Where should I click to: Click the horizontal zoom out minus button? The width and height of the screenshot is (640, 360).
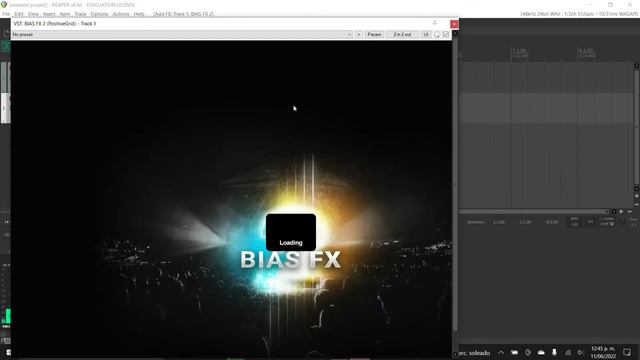coord(629,211)
